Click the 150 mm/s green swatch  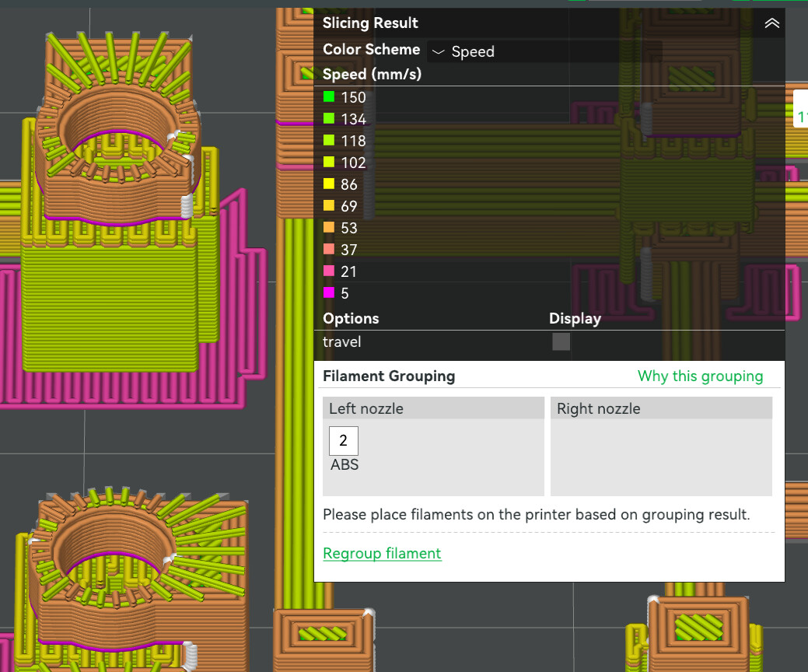pyautogui.click(x=329, y=97)
